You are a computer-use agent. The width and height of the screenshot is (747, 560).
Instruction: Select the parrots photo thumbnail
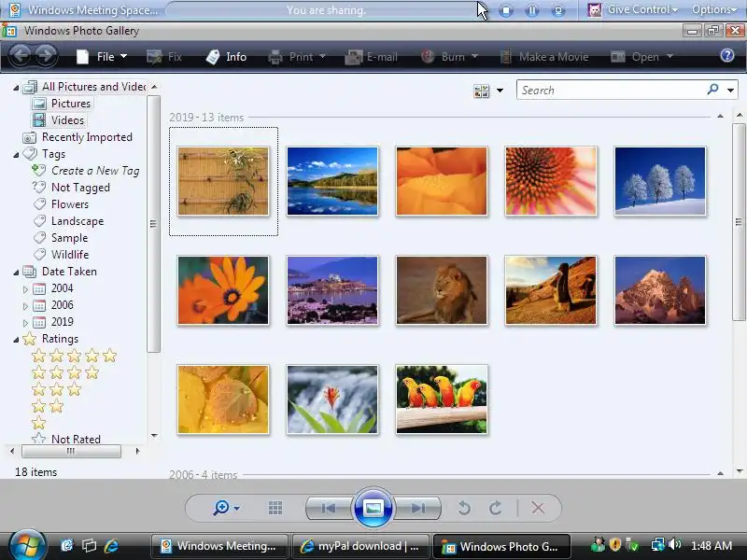(442, 399)
